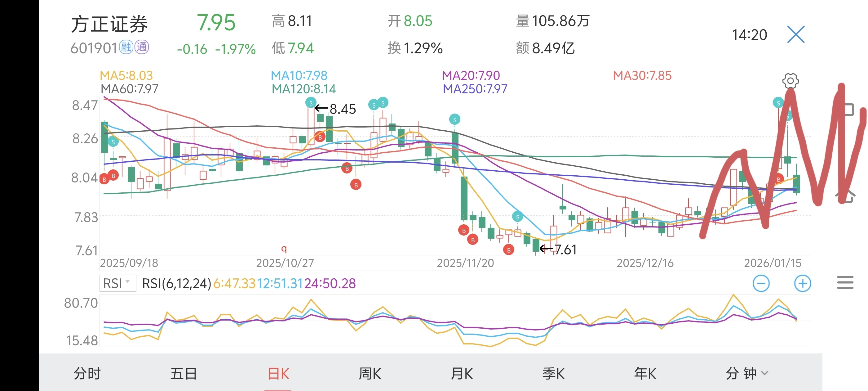Open chart settings gear icon
The height and width of the screenshot is (391, 868).
790,81
